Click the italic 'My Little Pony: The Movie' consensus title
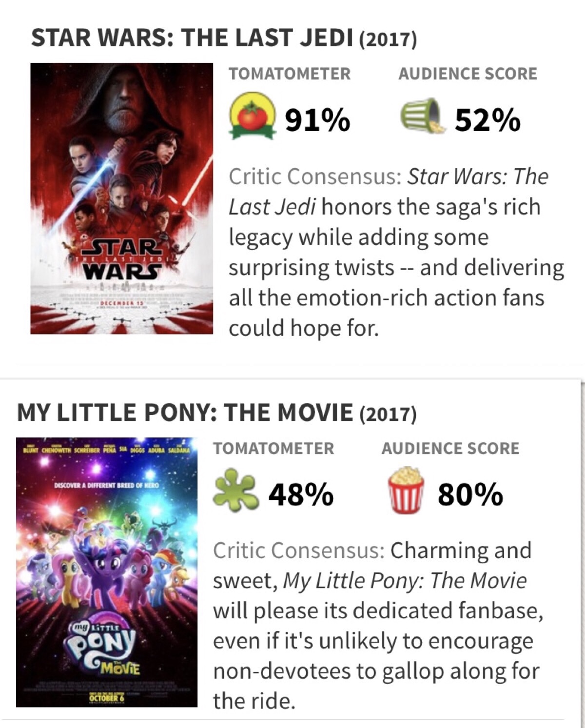The height and width of the screenshot is (728, 585). [x=405, y=581]
